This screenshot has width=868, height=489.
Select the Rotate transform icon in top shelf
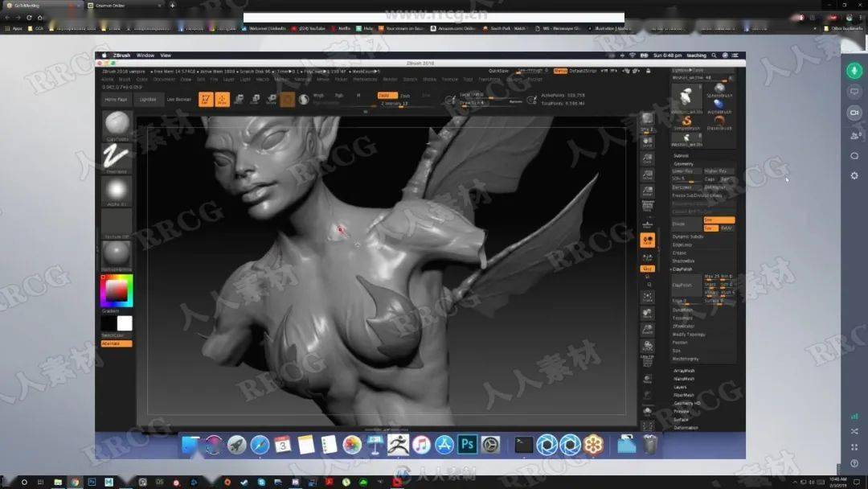coord(272,99)
